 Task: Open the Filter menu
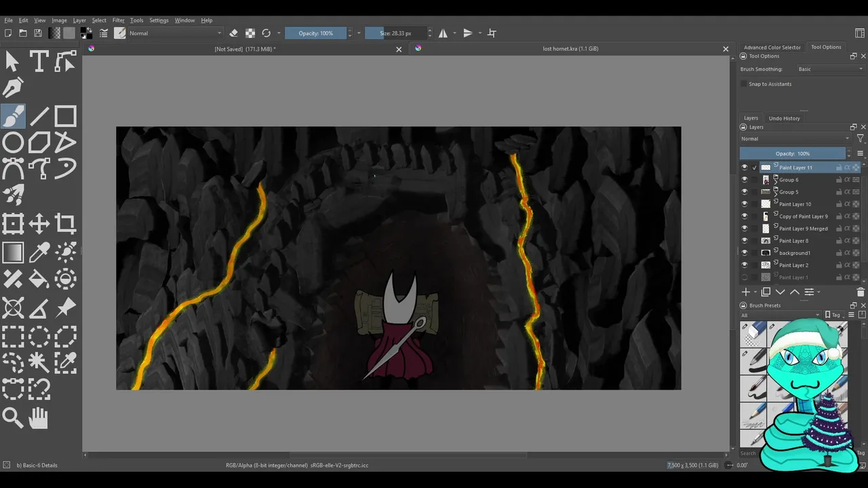pyautogui.click(x=118, y=20)
